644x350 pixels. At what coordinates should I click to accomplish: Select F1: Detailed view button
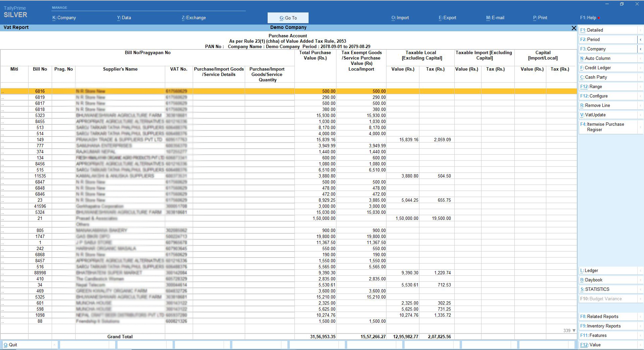pyautogui.click(x=608, y=30)
